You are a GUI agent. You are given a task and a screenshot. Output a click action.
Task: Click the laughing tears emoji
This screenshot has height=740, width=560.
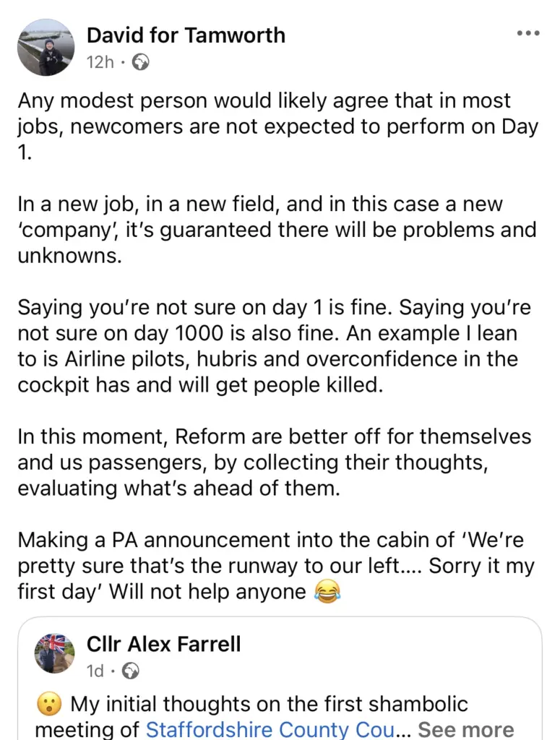point(327,592)
